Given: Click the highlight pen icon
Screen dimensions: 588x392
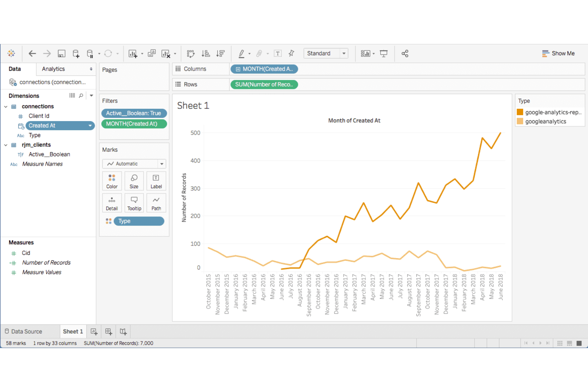Looking at the screenshot, I should [241, 54].
